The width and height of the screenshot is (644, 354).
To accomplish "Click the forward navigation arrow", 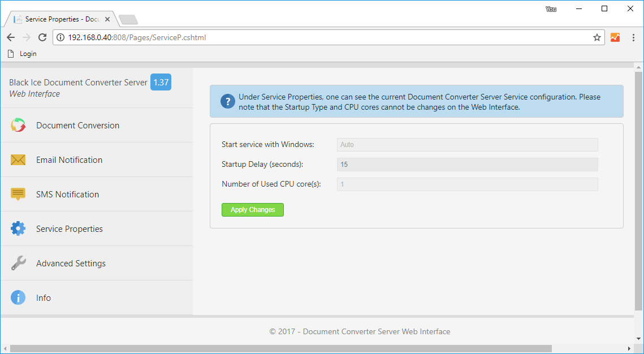I will click(26, 37).
